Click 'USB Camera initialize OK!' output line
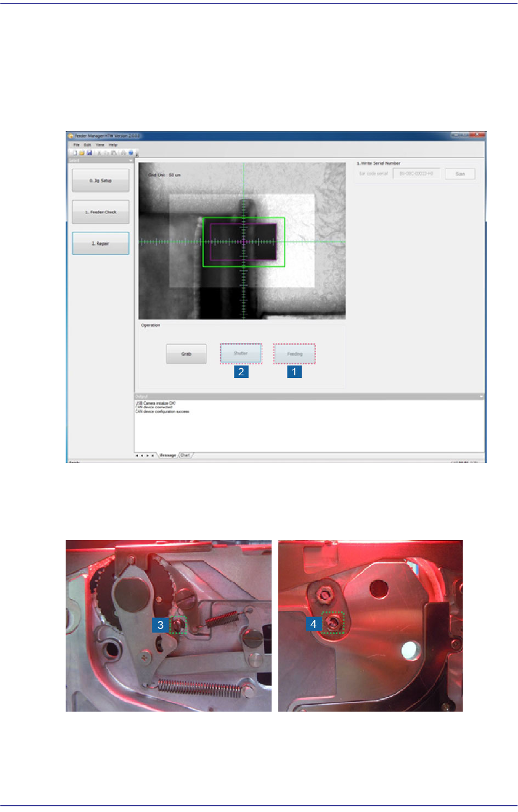This screenshot has width=518, height=812. [155, 403]
